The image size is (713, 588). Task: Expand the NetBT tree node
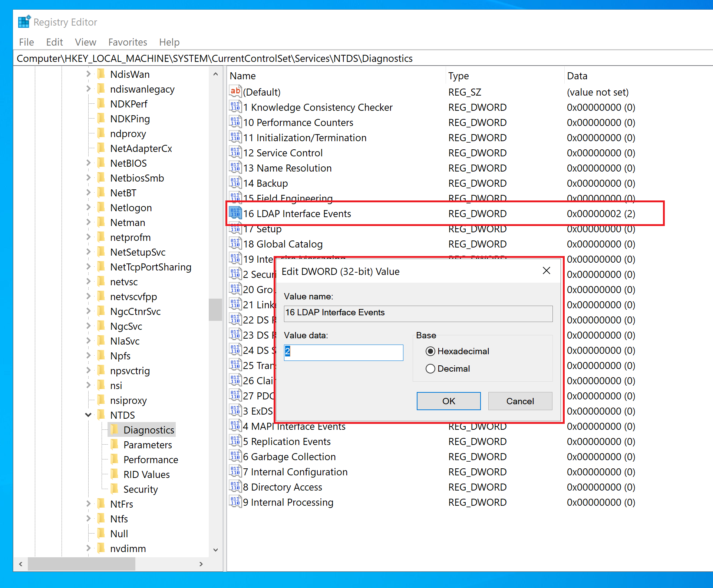[88, 192]
